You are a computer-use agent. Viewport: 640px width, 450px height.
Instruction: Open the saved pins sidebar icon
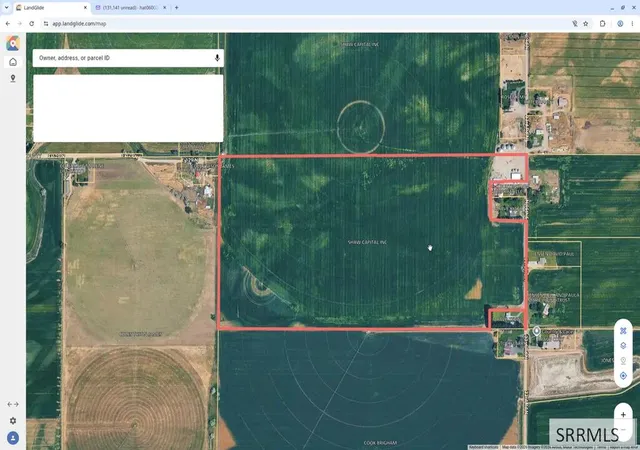(x=13, y=78)
